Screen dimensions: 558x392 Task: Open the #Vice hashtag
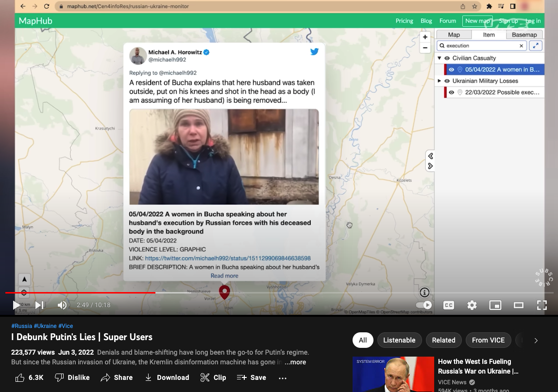point(66,326)
